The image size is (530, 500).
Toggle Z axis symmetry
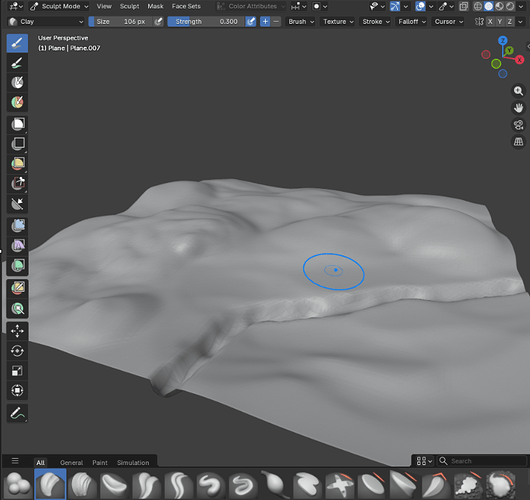click(x=509, y=22)
